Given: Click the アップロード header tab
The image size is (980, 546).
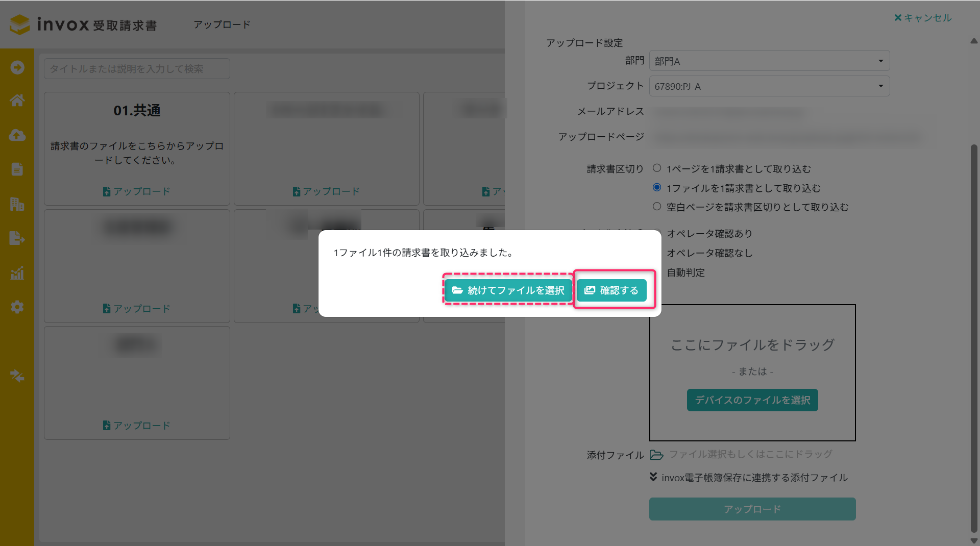Looking at the screenshot, I should click(x=222, y=24).
